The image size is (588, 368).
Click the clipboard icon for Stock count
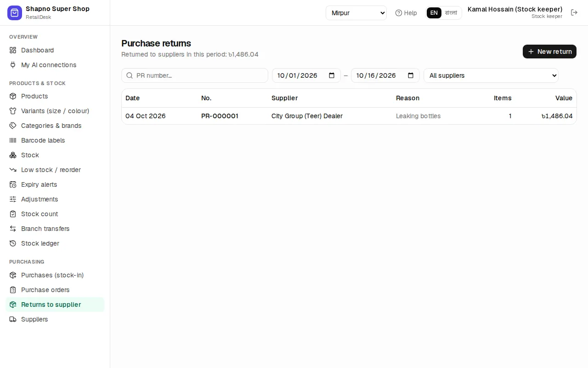pyautogui.click(x=13, y=214)
